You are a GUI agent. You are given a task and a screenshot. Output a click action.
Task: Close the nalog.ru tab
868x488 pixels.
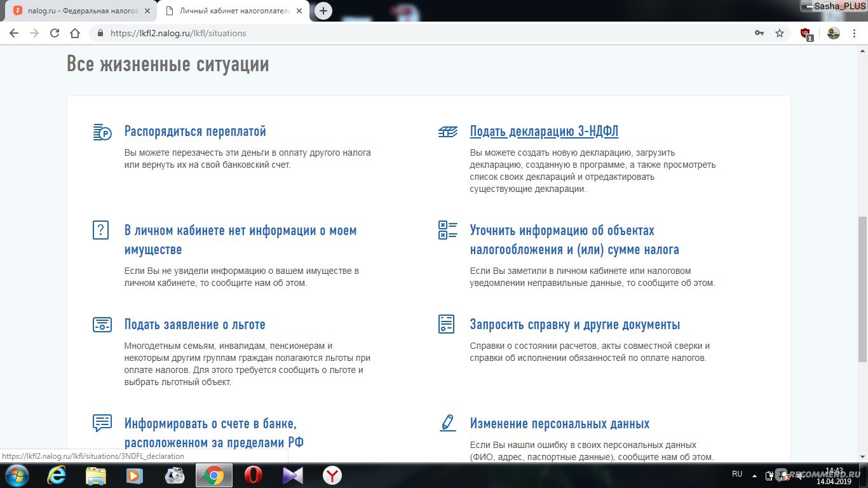click(147, 11)
